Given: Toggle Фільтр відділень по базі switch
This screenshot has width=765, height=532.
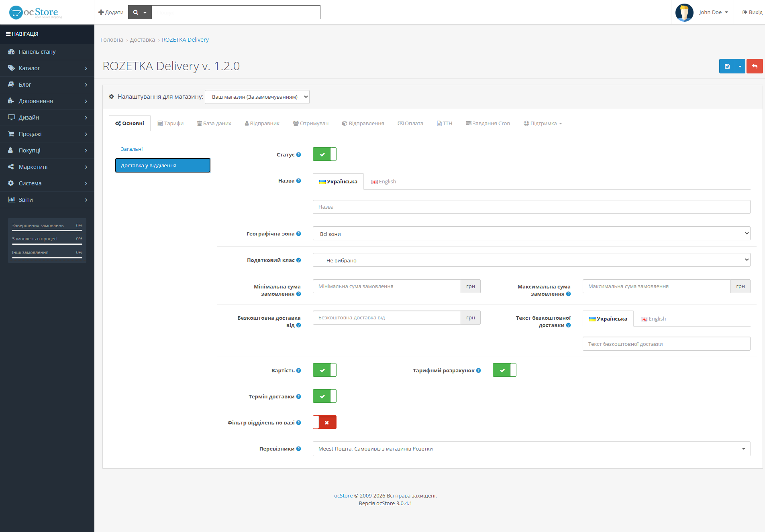Looking at the screenshot, I should [324, 422].
